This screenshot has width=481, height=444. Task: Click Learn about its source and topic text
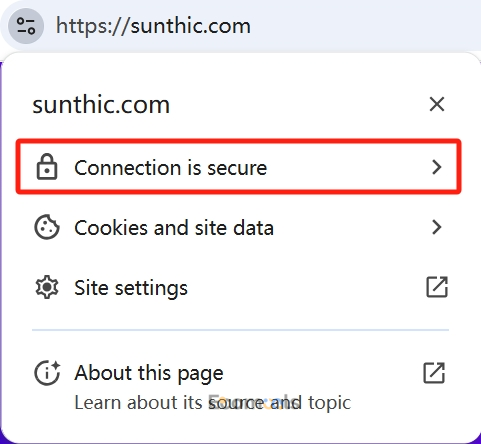pyautogui.click(x=213, y=403)
